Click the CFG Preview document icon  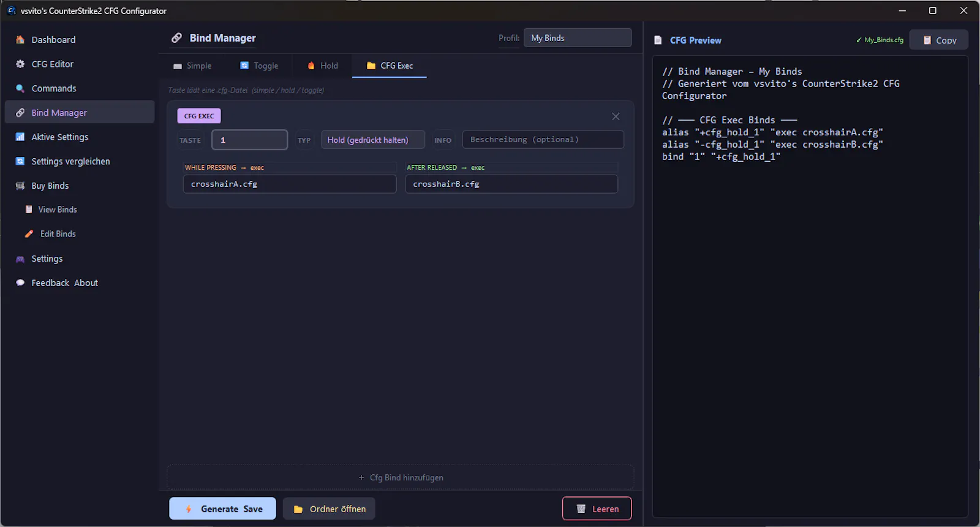click(658, 40)
